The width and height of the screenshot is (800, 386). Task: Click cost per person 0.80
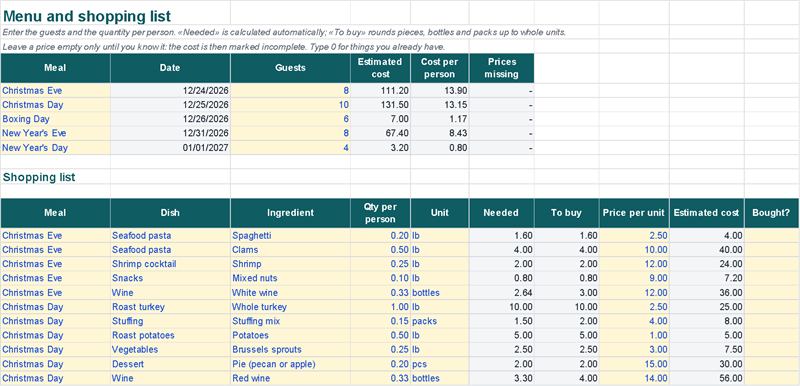coord(440,148)
